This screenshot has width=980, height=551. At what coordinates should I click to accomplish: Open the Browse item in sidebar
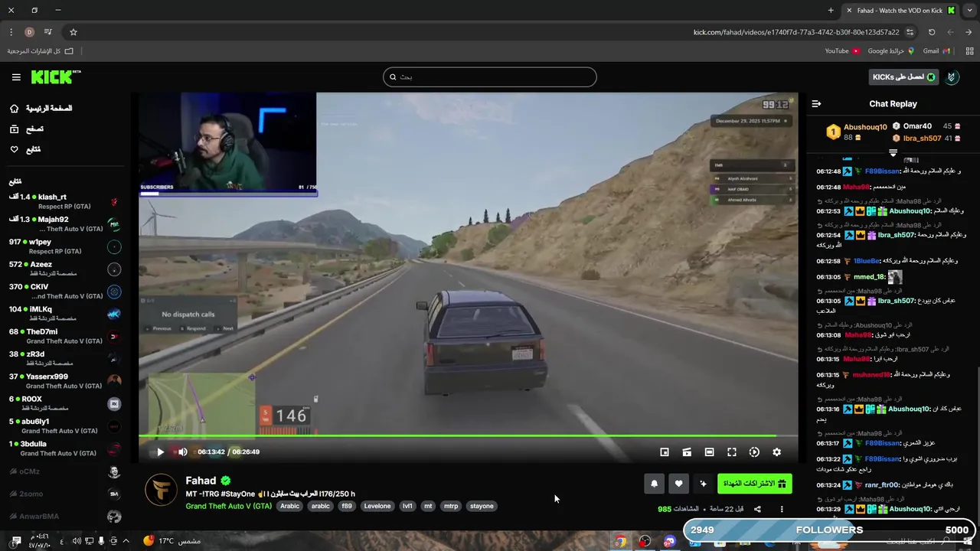(27, 129)
